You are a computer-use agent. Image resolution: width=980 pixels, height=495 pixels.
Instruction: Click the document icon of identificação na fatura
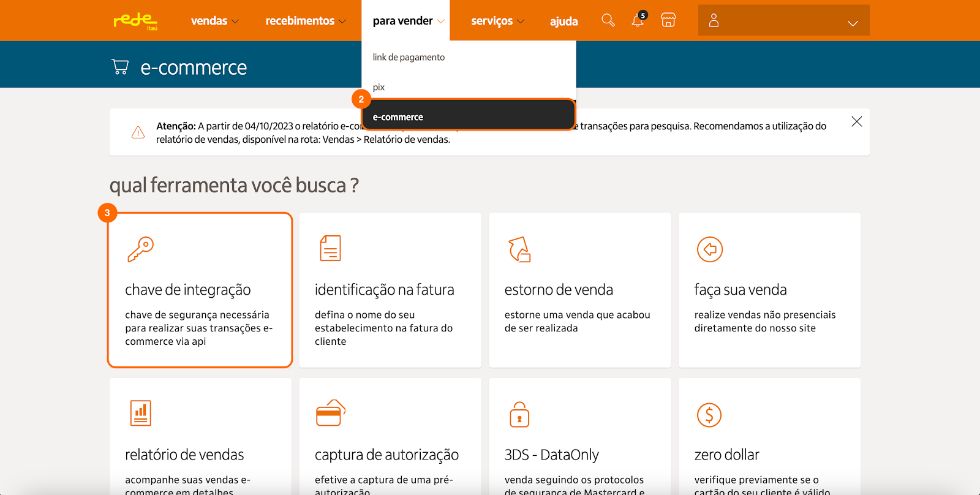click(x=330, y=248)
